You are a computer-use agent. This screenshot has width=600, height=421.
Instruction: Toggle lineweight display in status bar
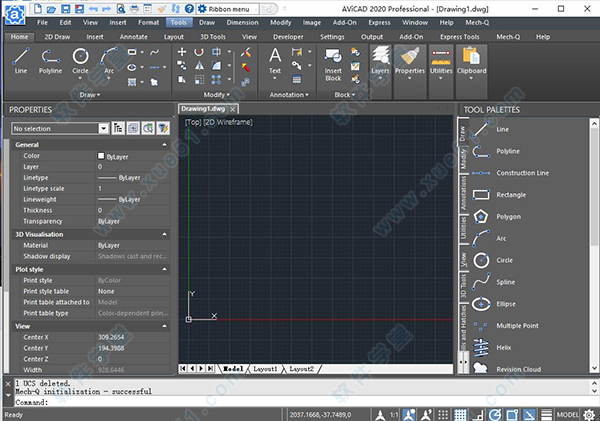click(x=546, y=414)
